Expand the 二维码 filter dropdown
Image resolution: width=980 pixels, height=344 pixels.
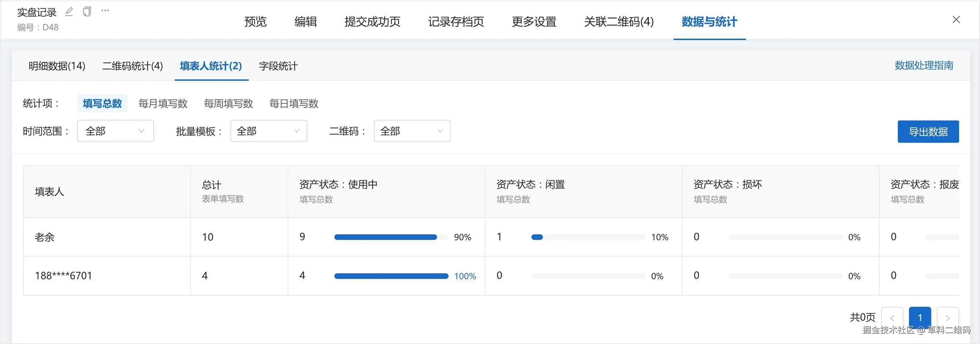tap(412, 131)
